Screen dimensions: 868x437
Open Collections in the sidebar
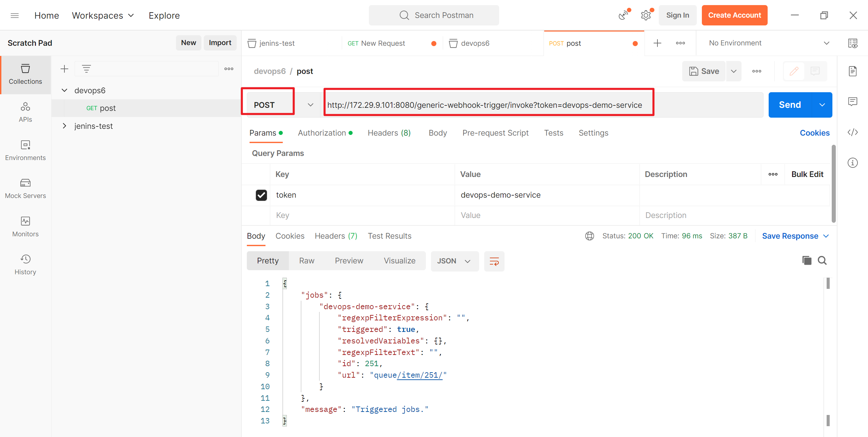tap(25, 75)
